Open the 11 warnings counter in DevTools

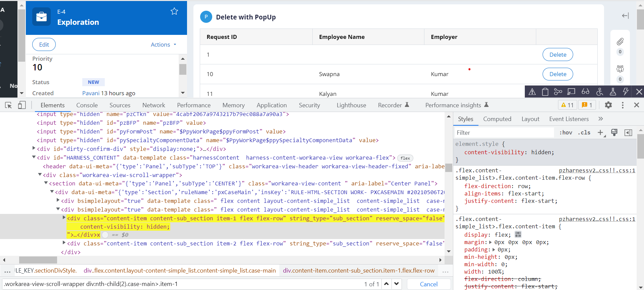(567, 105)
